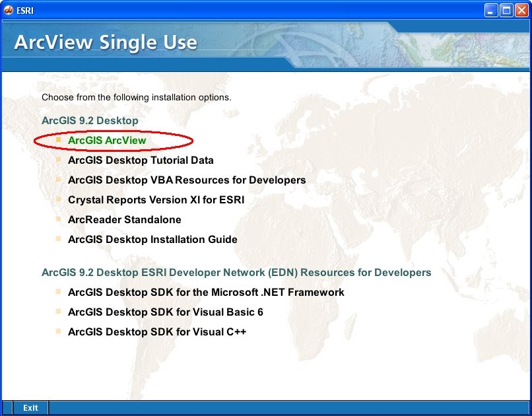Click the bullet icon next to the .NET Framework SDK
The height and width of the screenshot is (416, 532).
pos(60,292)
